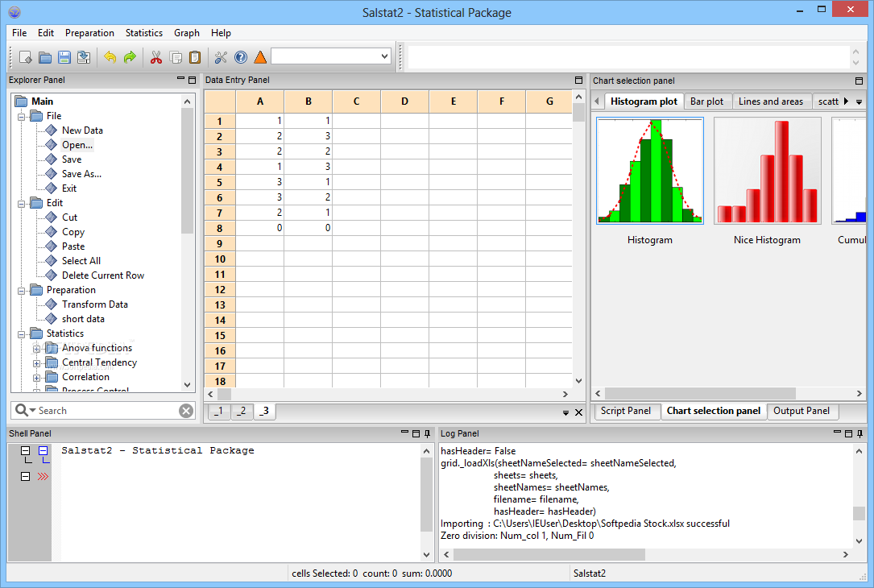874x588 pixels.
Task: Select sheet tab _1
Action: click(x=220, y=412)
